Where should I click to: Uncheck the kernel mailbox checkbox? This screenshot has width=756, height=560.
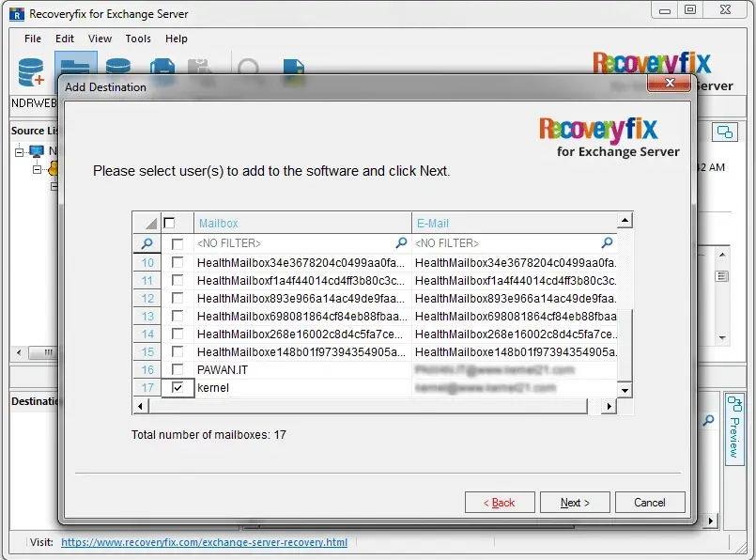pyautogui.click(x=177, y=387)
